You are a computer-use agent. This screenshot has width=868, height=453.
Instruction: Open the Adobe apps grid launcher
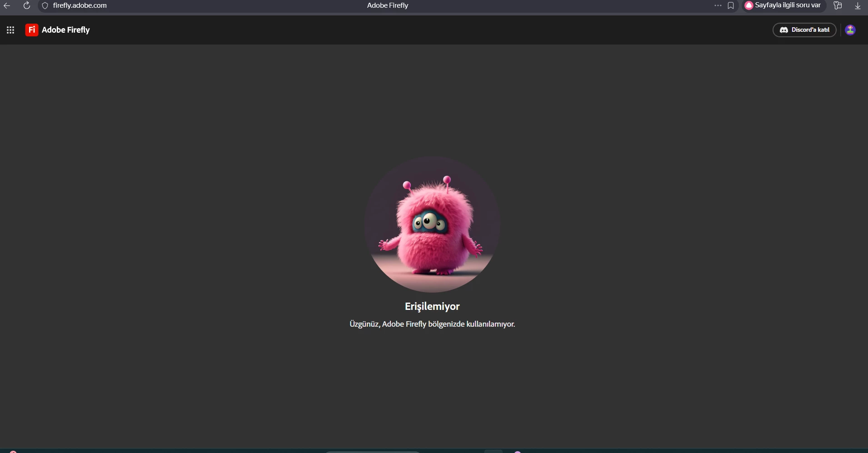(x=10, y=30)
